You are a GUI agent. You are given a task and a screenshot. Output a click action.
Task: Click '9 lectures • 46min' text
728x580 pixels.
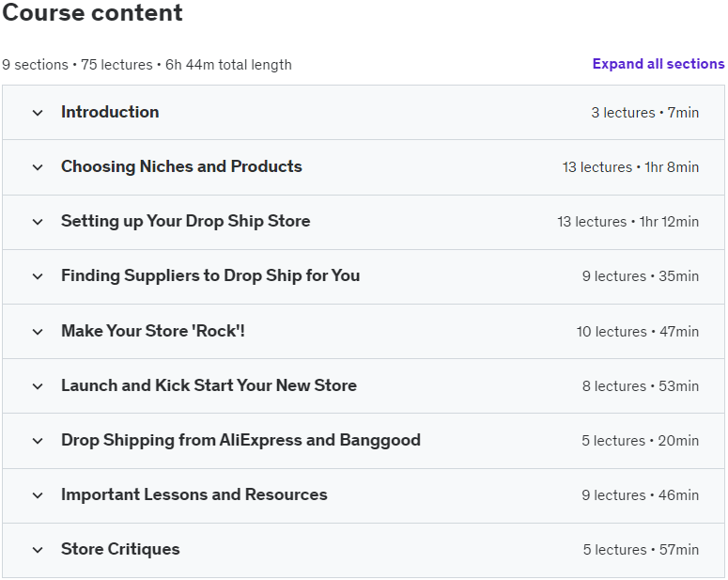pos(641,495)
